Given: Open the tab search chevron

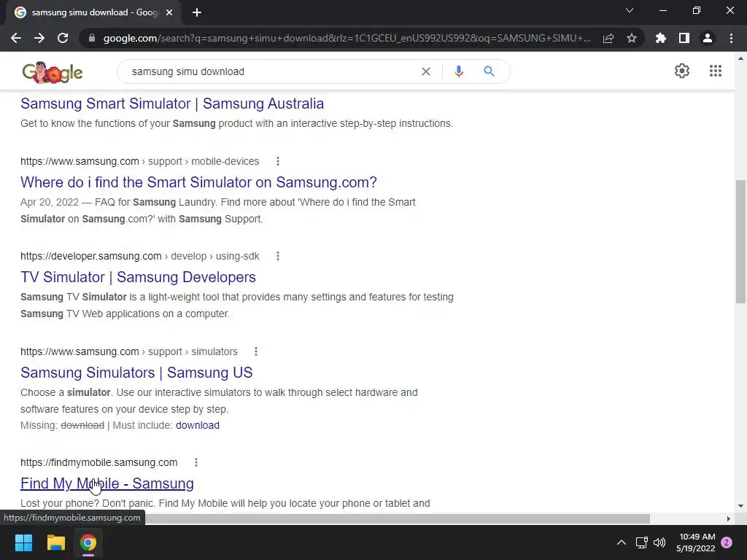Looking at the screenshot, I should click(630, 10).
